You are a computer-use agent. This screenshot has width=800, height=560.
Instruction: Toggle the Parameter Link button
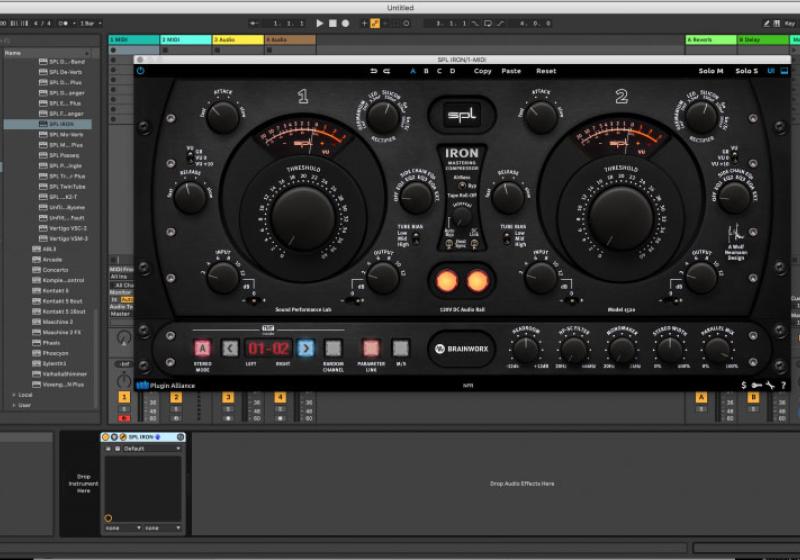tap(371, 348)
